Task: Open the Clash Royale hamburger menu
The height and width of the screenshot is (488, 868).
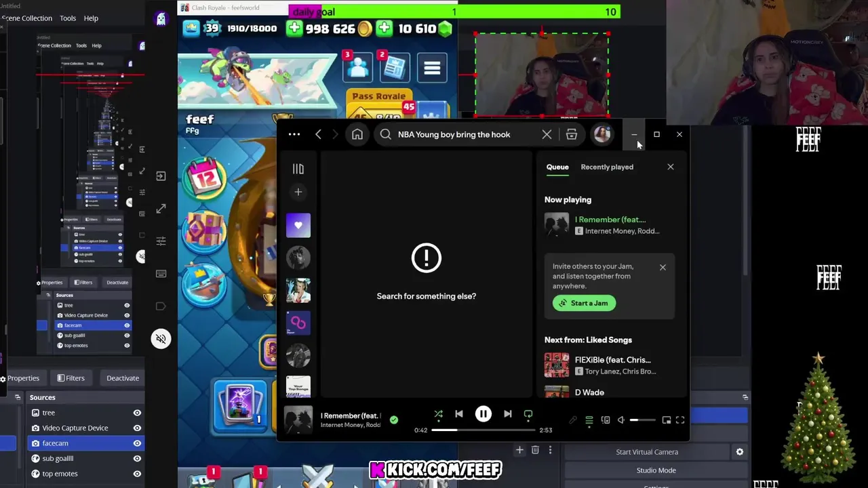Action: coord(432,68)
